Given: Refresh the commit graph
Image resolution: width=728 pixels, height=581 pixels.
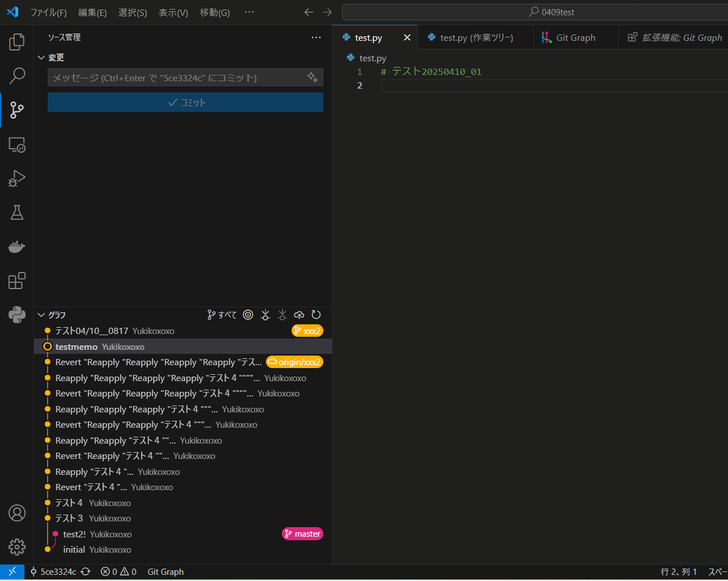Looking at the screenshot, I should coord(316,315).
